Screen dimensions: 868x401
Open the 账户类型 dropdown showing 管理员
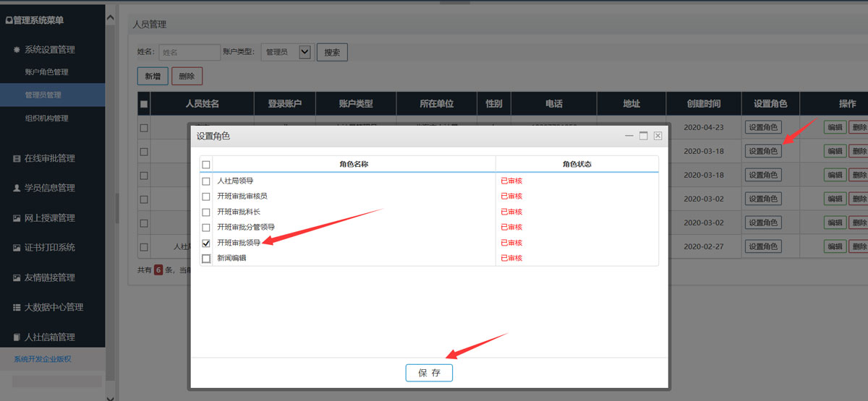click(x=304, y=52)
